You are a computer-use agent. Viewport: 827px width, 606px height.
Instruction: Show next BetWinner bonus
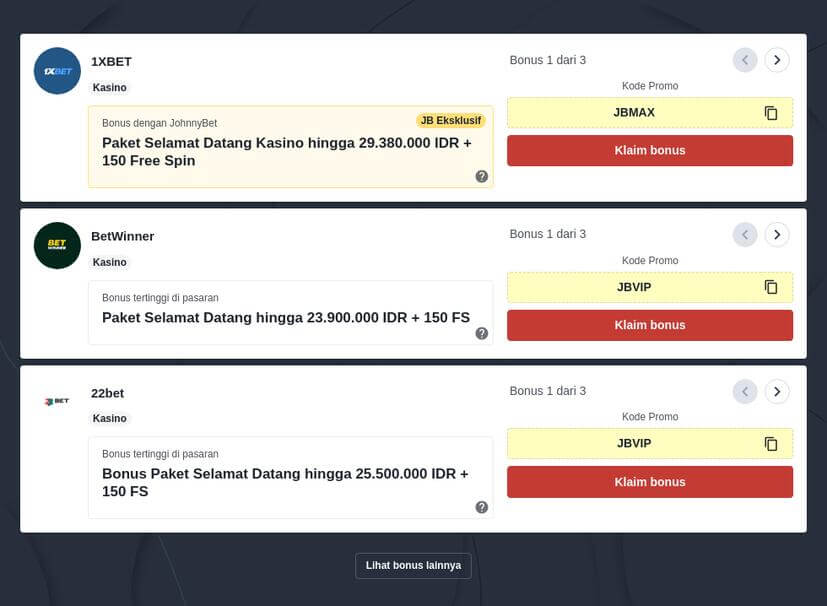coord(777,235)
